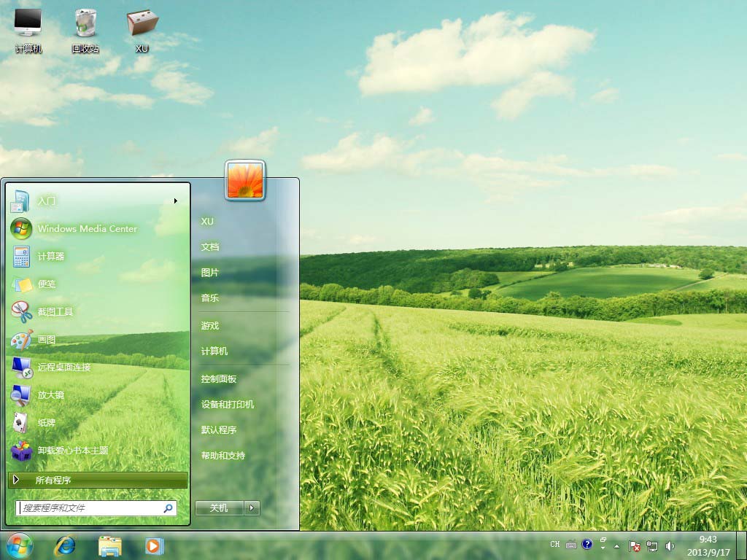747x560 pixels.
Task: Click the volume speaker tray icon
Action: tap(670, 545)
